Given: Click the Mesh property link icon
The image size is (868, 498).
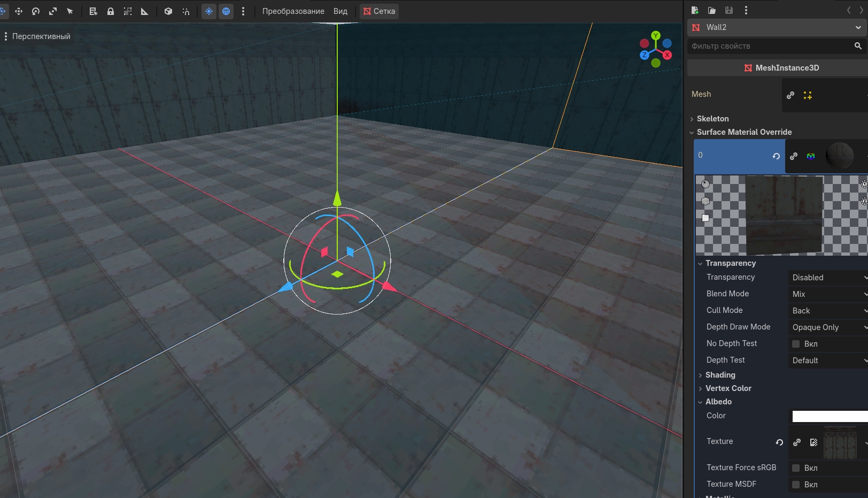Looking at the screenshot, I should pyautogui.click(x=790, y=95).
